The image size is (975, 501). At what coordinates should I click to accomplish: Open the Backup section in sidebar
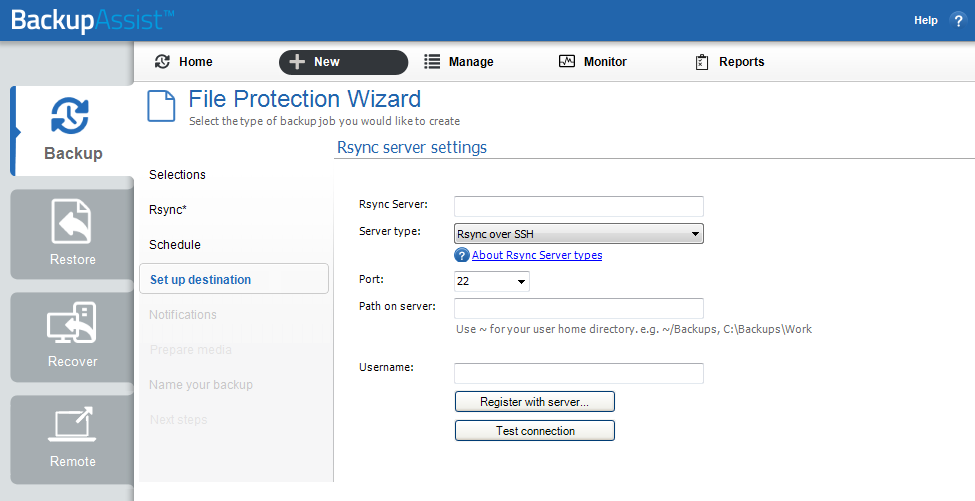tap(72, 131)
